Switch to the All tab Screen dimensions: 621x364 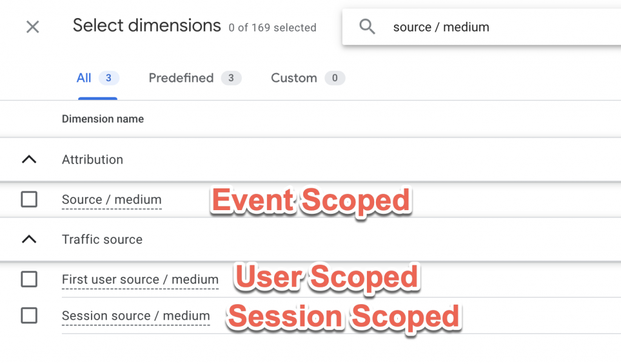tap(98, 78)
